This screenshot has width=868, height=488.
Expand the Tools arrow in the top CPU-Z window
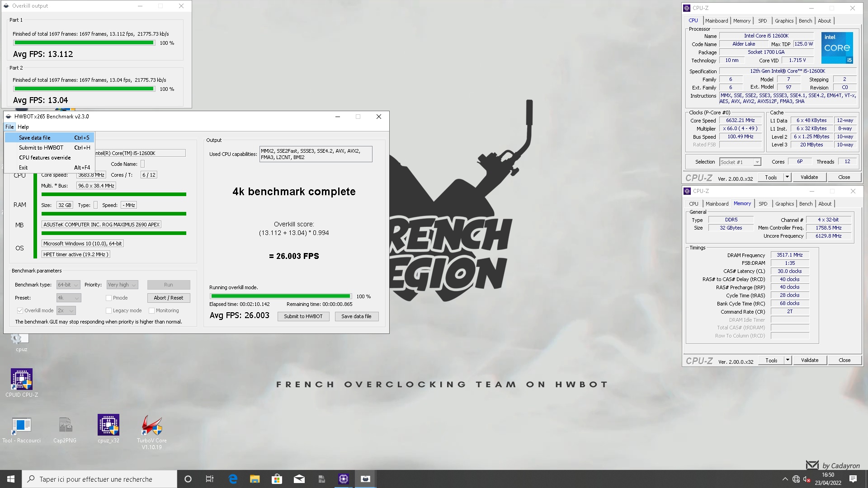(787, 177)
